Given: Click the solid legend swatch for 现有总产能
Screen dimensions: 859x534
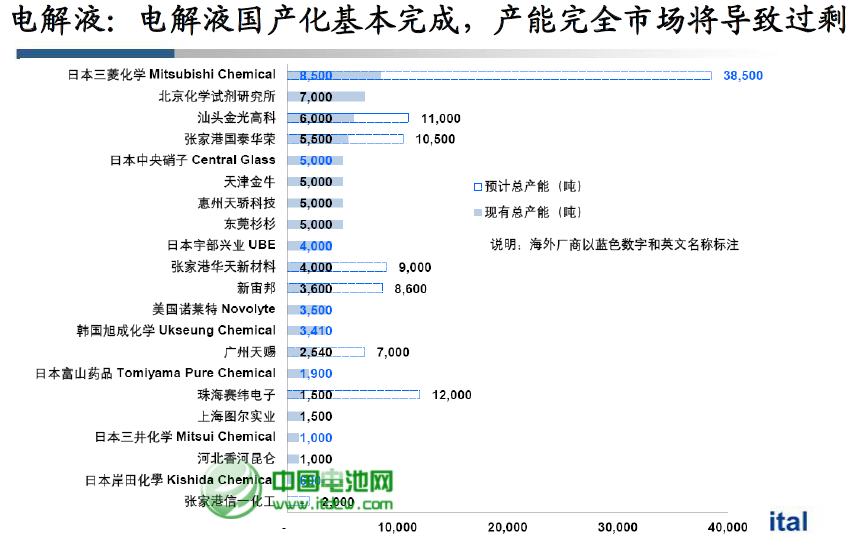Looking at the screenshot, I should pyautogui.click(x=476, y=212).
